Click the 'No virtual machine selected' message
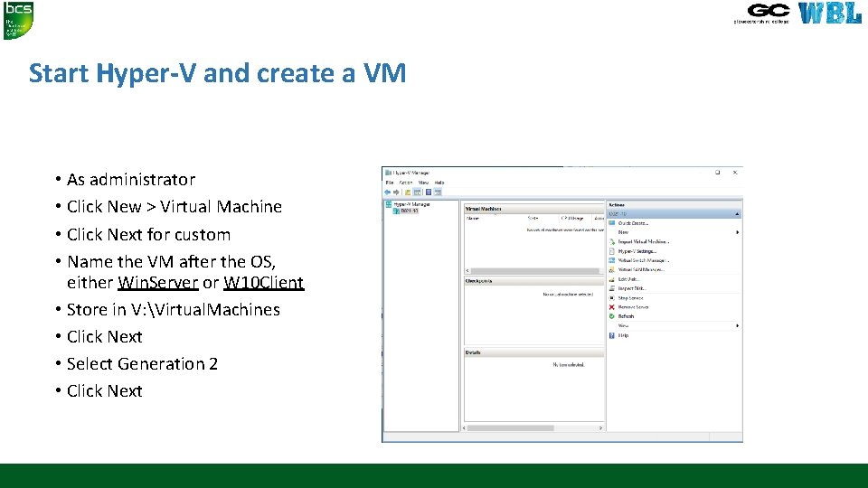The height and width of the screenshot is (488, 868). pyautogui.click(x=568, y=295)
